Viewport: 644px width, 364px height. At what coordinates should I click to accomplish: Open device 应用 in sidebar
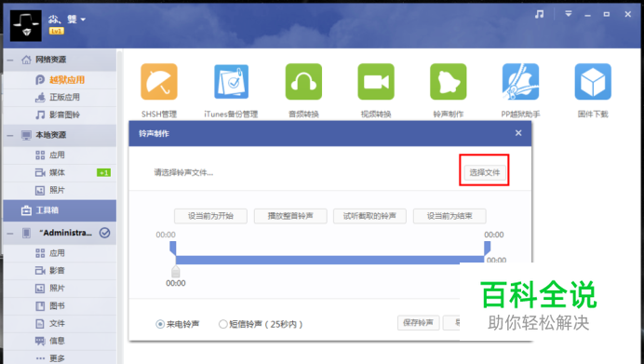[x=60, y=253]
